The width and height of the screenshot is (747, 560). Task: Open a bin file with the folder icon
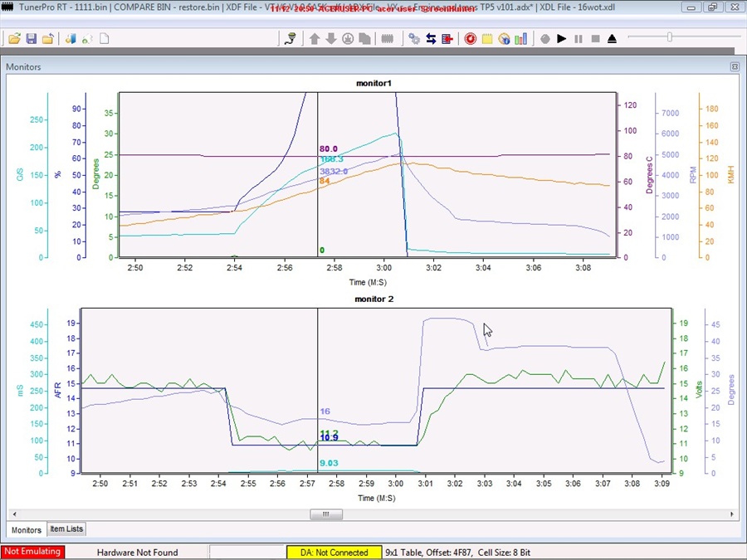14,39
